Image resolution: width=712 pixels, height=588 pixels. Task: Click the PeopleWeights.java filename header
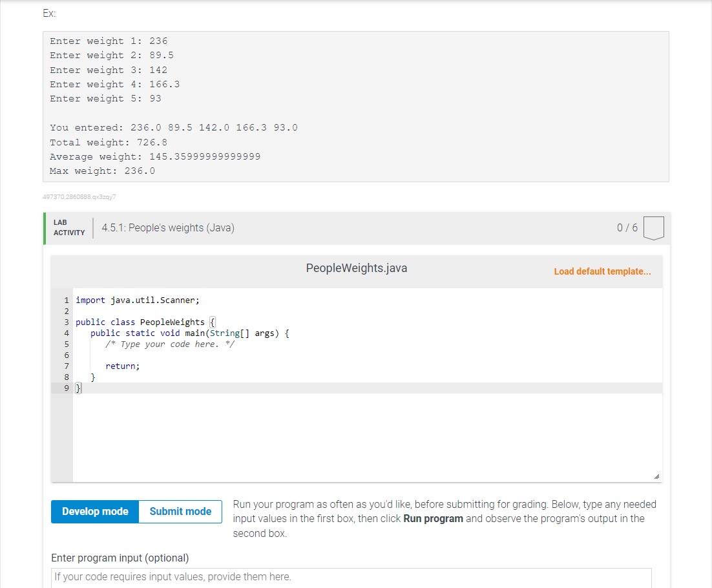point(356,268)
